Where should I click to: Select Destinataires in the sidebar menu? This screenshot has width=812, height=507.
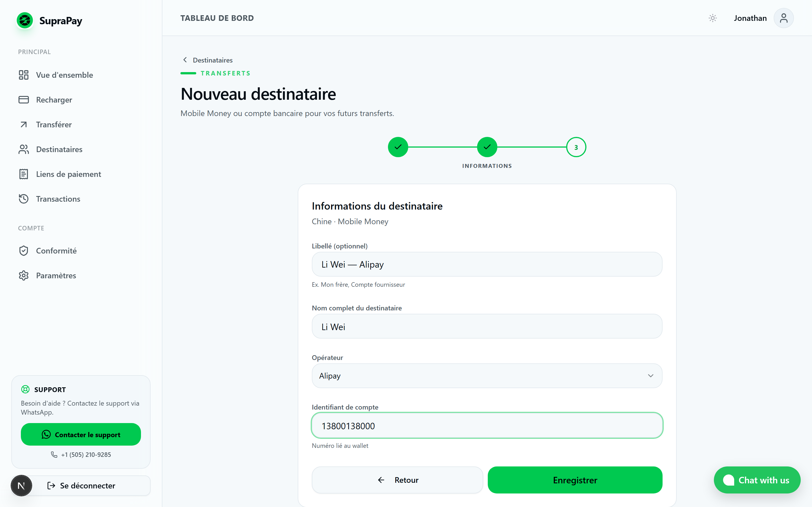(x=59, y=149)
